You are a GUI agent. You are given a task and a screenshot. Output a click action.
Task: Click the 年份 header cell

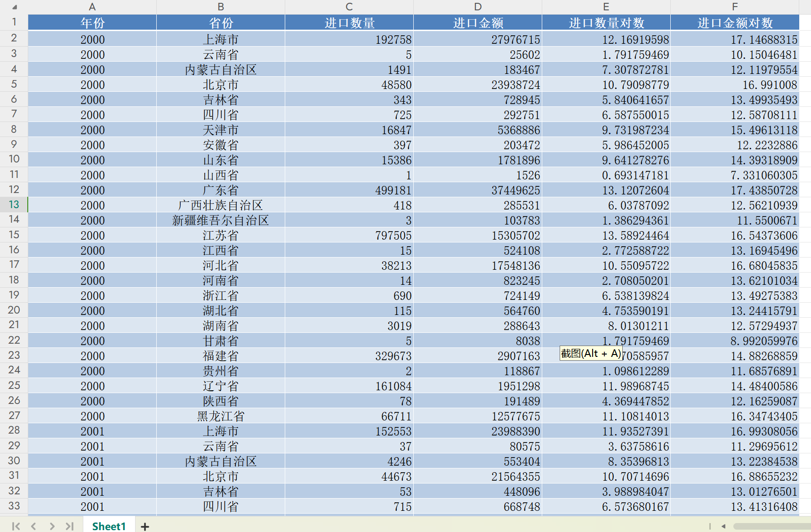[92, 22]
